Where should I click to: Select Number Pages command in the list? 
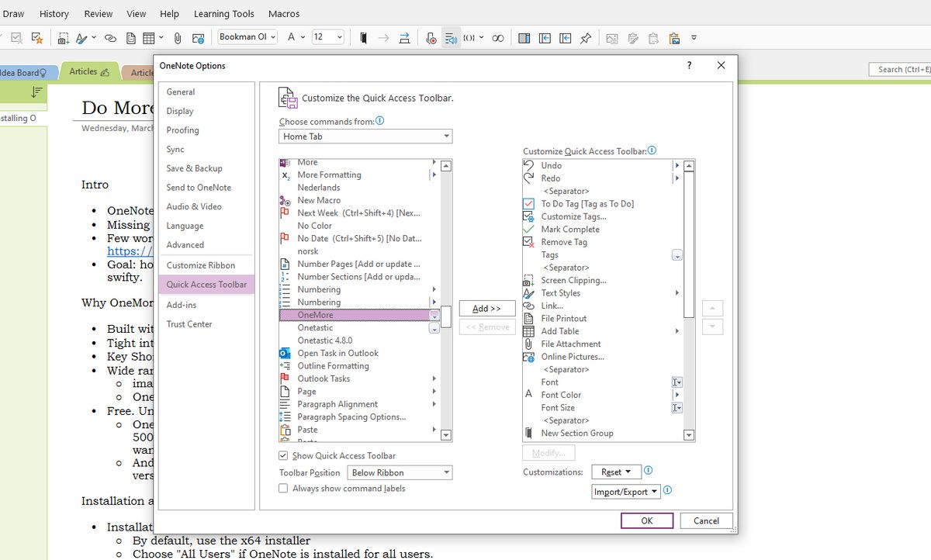coord(358,264)
